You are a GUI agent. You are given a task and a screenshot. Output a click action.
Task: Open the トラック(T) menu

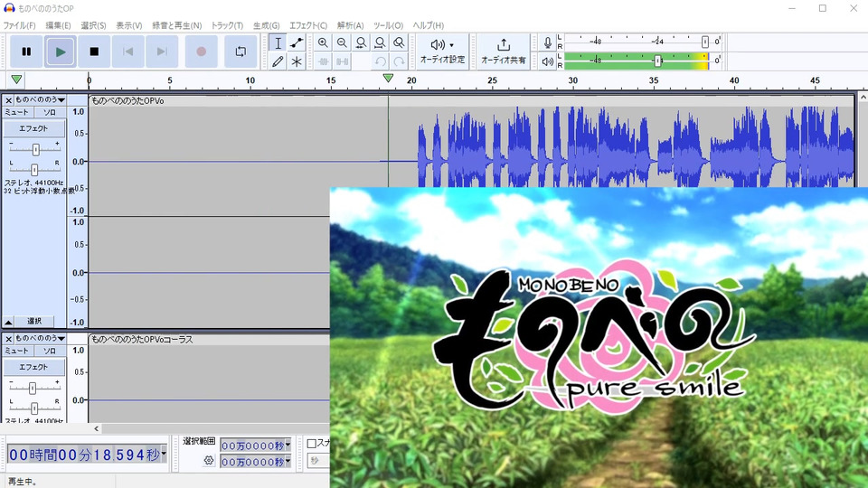click(x=227, y=25)
